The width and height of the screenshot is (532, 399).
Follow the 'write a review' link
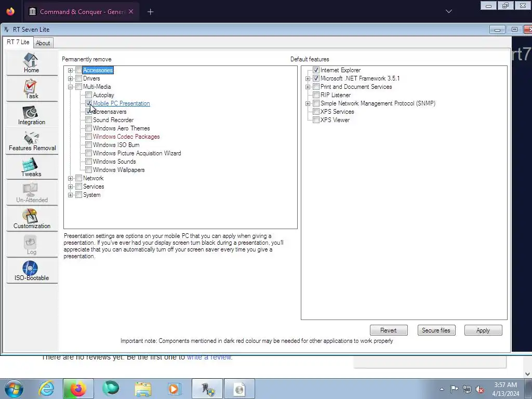pos(209,357)
